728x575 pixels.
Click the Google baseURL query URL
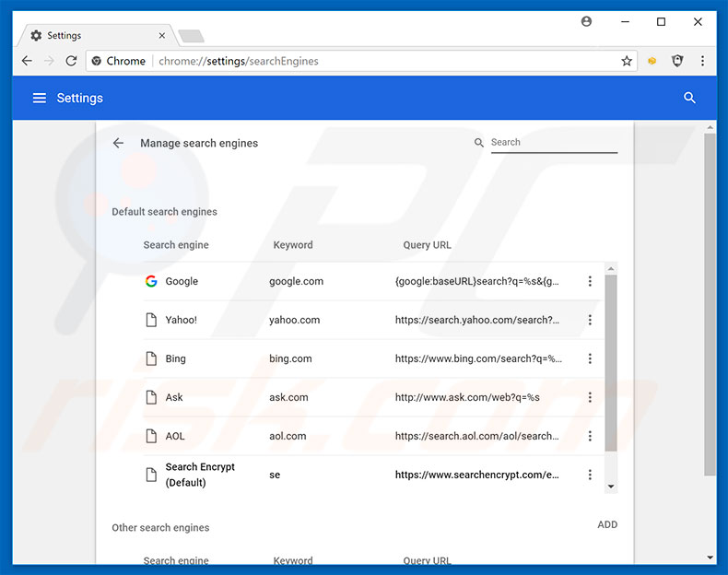pyautogui.click(x=476, y=281)
